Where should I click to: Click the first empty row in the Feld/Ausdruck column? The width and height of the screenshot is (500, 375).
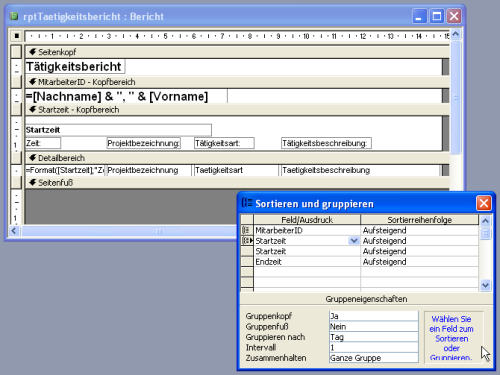click(307, 272)
